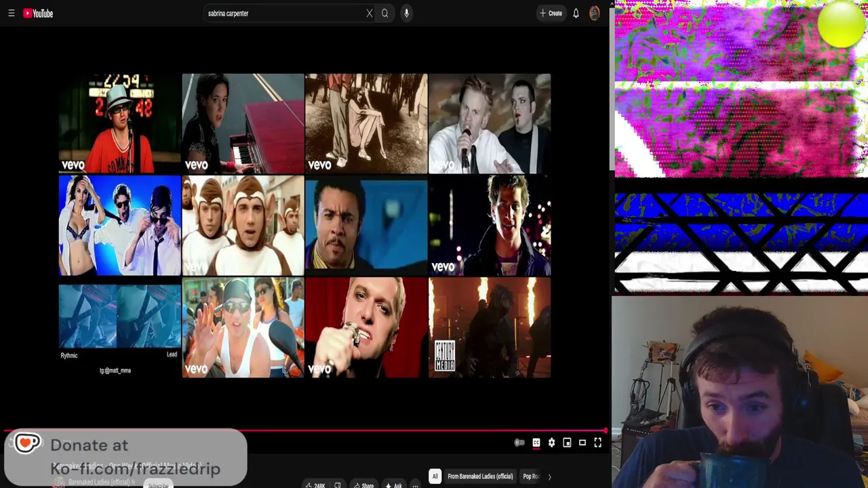Go to YouTube home via logo
The height and width of the screenshot is (488, 868).
click(x=38, y=13)
